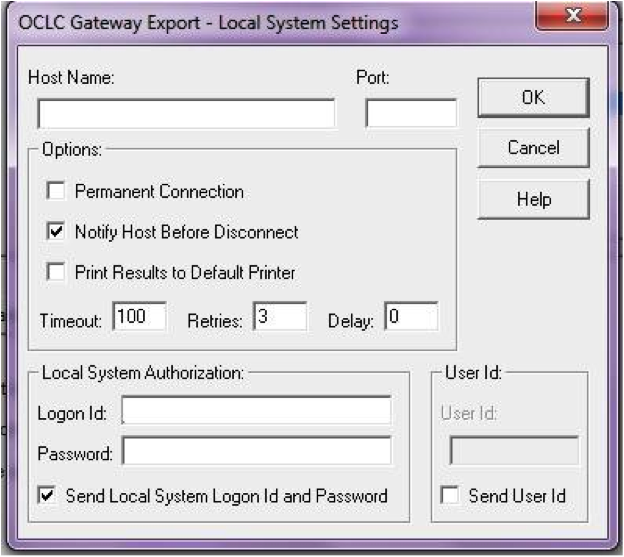Open the Help button

tap(533, 199)
